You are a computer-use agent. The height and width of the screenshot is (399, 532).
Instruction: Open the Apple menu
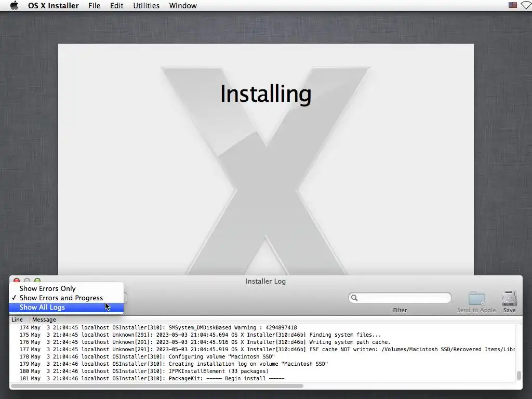click(x=14, y=6)
